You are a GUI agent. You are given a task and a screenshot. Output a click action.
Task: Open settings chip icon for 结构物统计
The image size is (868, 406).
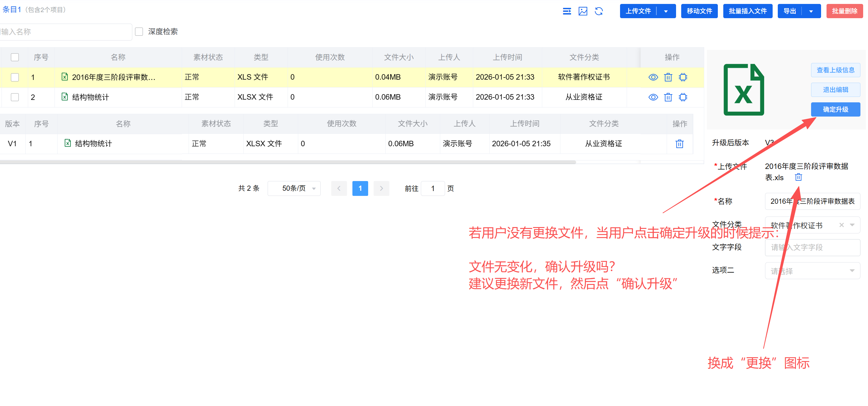point(683,97)
